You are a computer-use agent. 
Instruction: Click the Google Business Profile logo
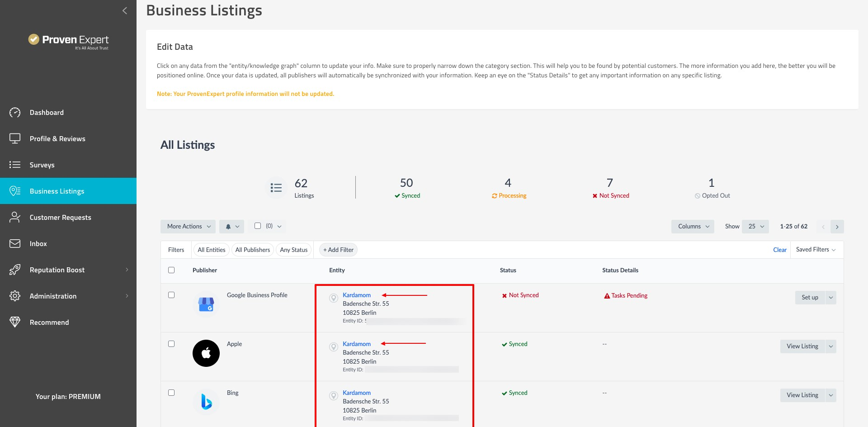point(206,304)
